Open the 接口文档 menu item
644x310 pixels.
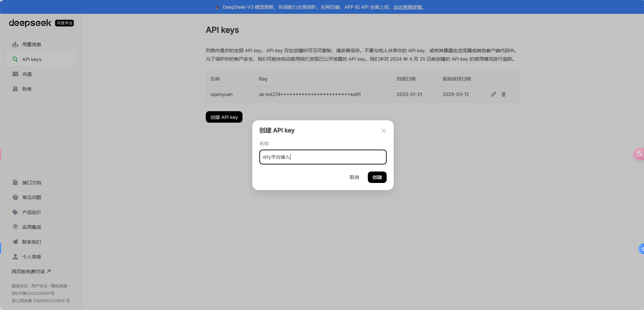(41, 183)
